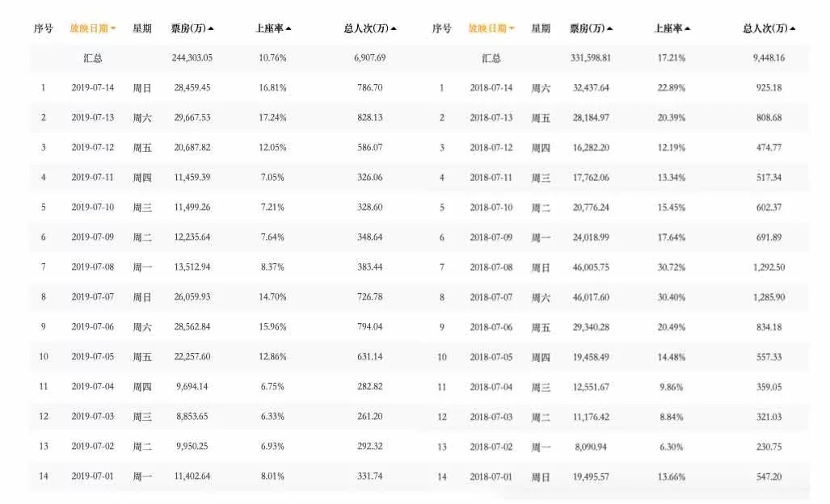
Task: Select box office value 12,551.67
Action: pos(591,387)
